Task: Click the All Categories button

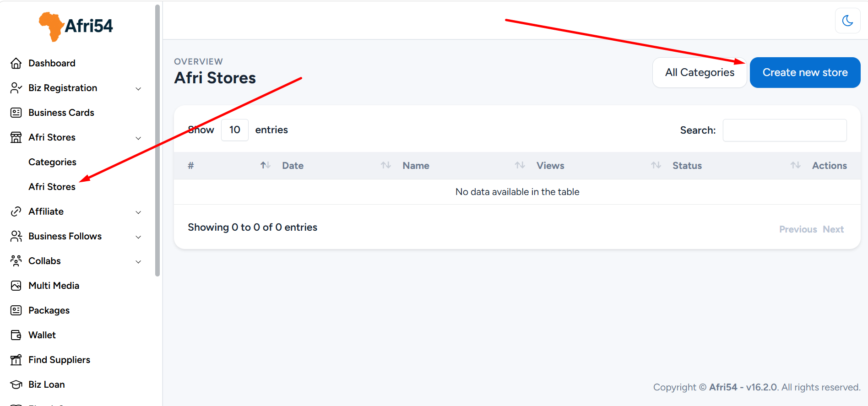Action: pos(699,72)
